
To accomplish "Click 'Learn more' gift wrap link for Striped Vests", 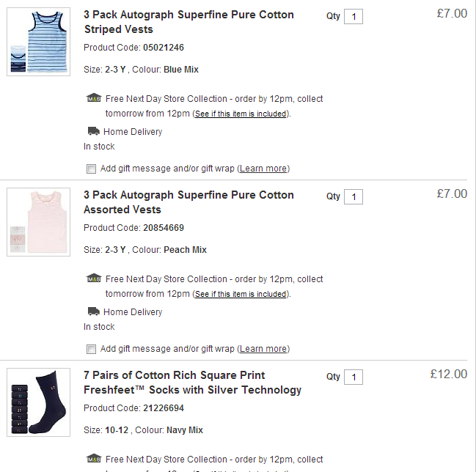I will point(263,169).
